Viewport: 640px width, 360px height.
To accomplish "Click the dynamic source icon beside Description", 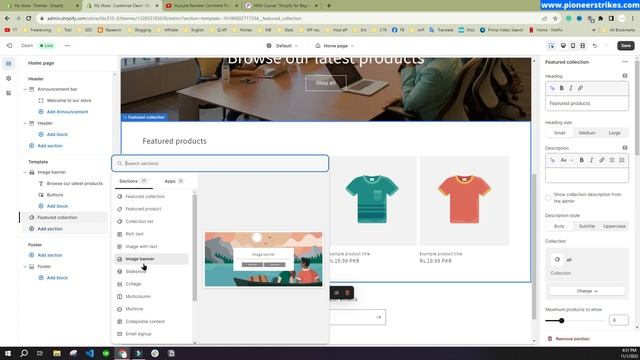I will (x=625, y=148).
